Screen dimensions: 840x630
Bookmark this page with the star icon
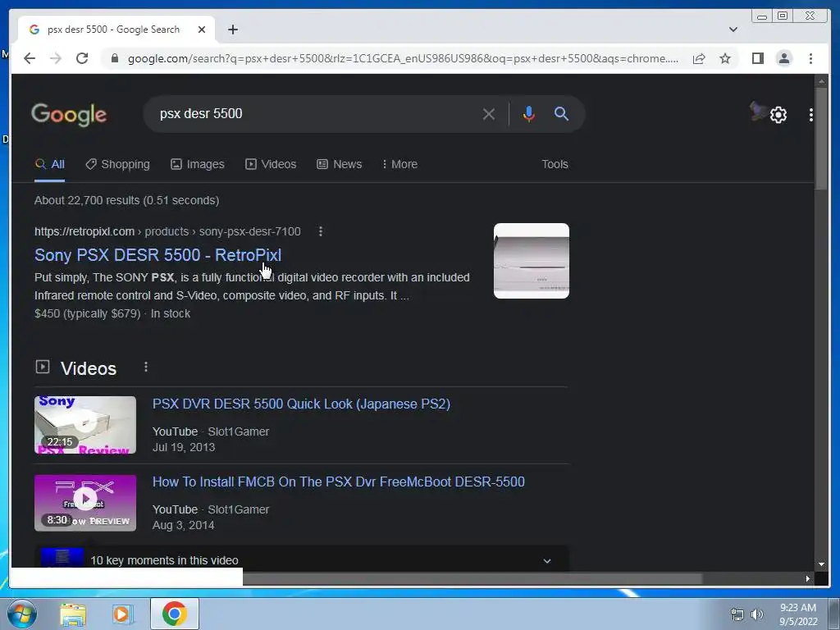[725, 58]
